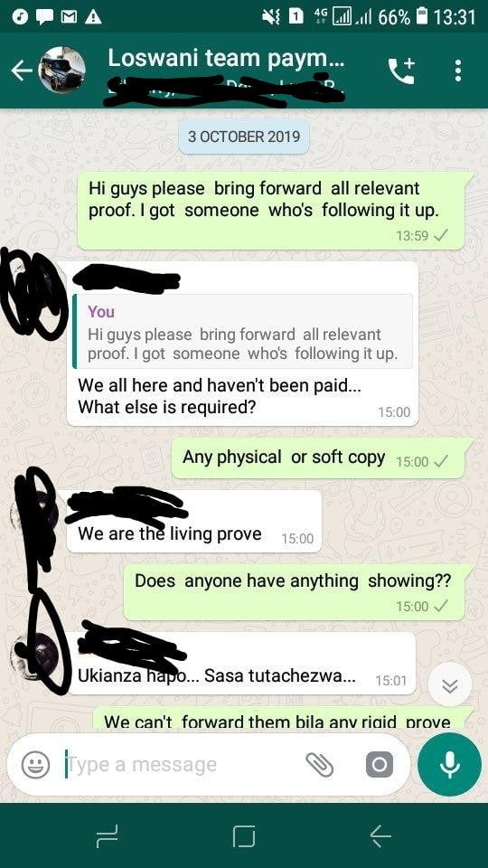Image resolution: width=488 pixels, height=868 pixels.
Task: Jump to latest messages with double-chevron button
Action: 450,686
